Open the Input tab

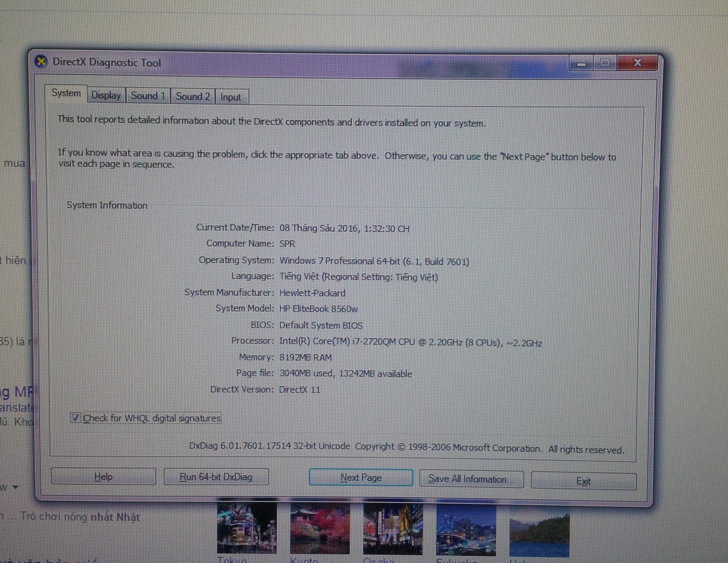(x=231, y=97)
